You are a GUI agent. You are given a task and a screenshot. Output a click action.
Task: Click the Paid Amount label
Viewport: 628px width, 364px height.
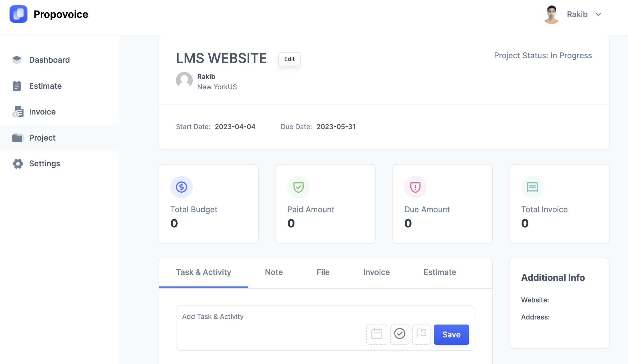[x=311, y=209]
